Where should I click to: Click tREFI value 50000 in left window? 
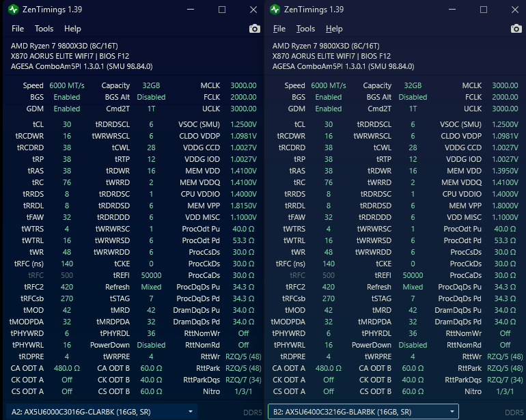coord(151,275)
